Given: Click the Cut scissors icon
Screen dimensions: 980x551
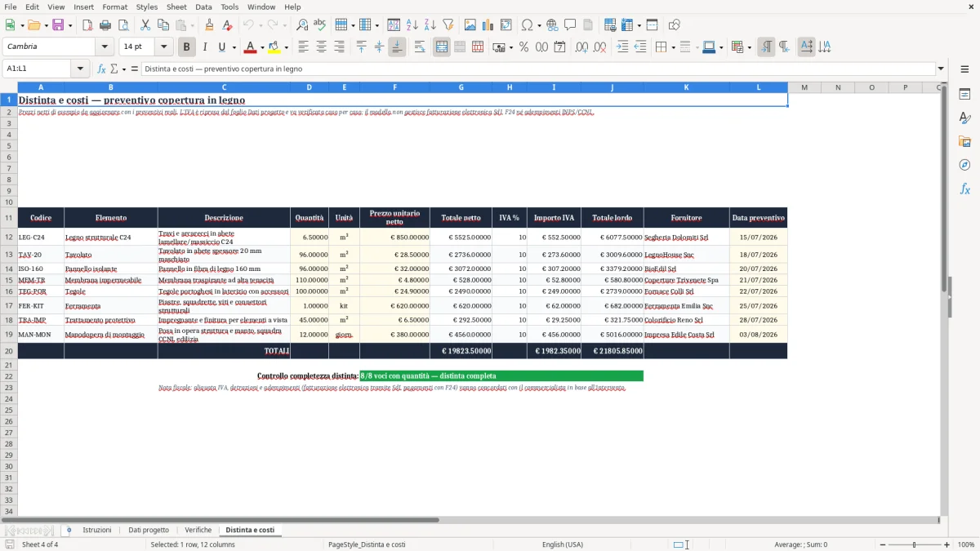Looking at the screenshot, I should pyautogui.click(x=145, y=25).
